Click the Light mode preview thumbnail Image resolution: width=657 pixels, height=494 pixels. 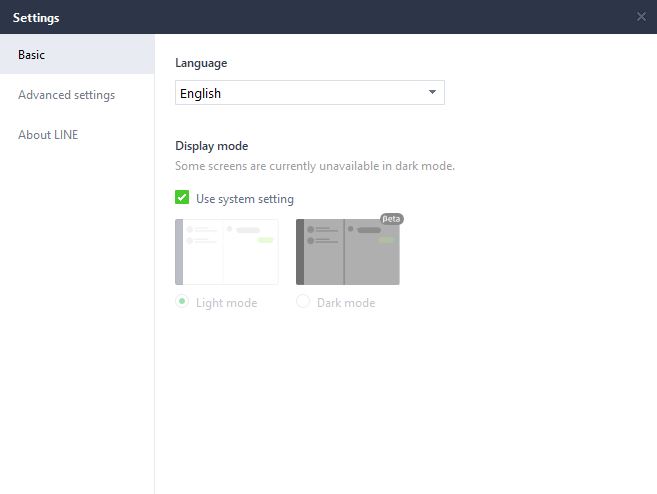(x=227, y=252)
